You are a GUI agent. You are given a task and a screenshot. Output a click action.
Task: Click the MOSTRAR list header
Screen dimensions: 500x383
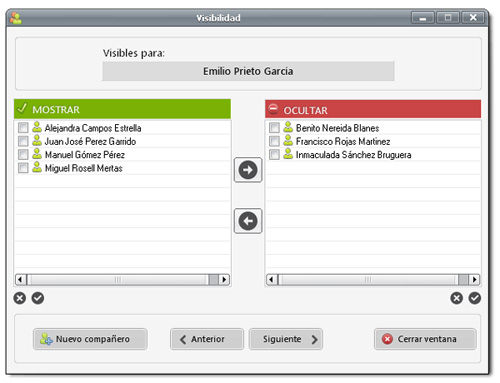coord(122,109)
